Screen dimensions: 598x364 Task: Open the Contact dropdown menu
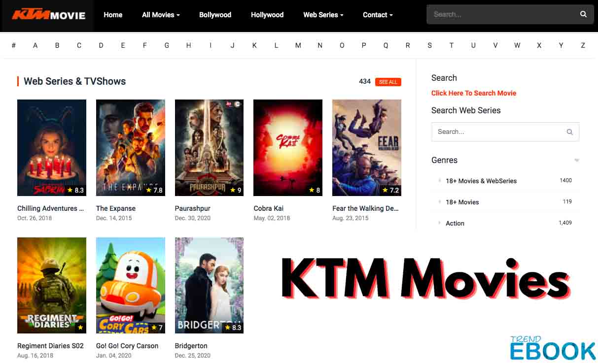point(378,15)
